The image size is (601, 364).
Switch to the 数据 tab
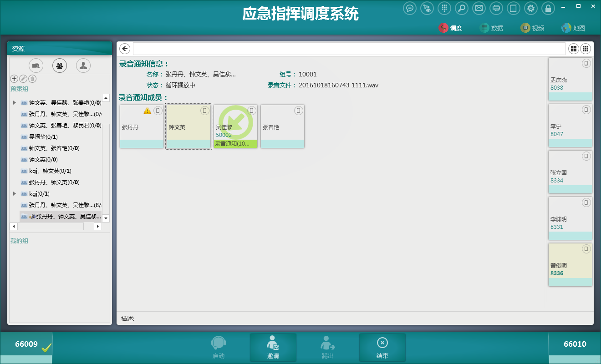point(491,28)
